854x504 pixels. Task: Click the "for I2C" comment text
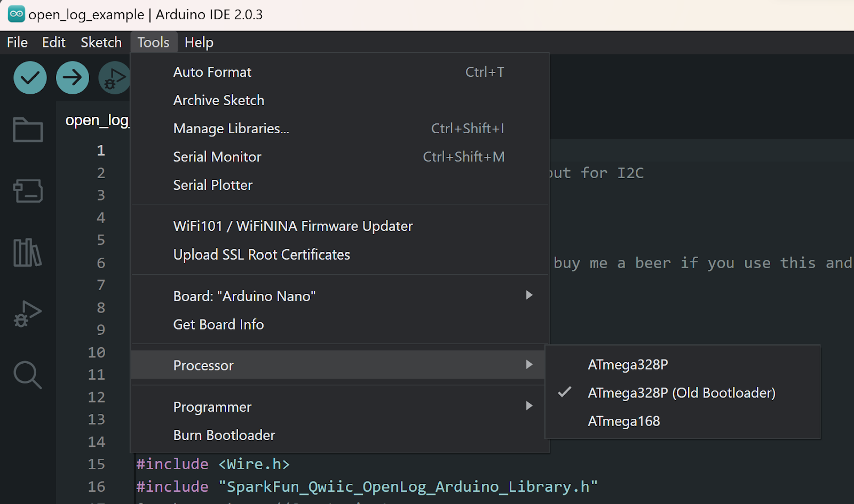(612, 173)
